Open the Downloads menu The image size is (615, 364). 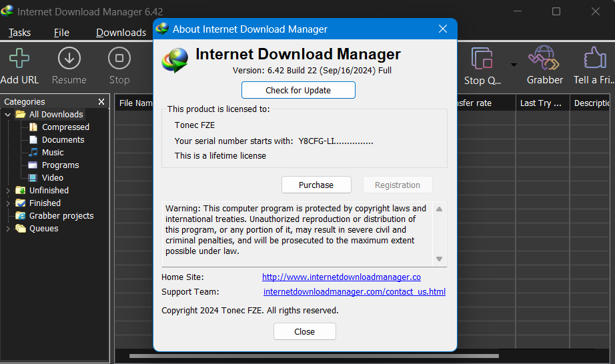pyautogui.click(x=121, y=33)
